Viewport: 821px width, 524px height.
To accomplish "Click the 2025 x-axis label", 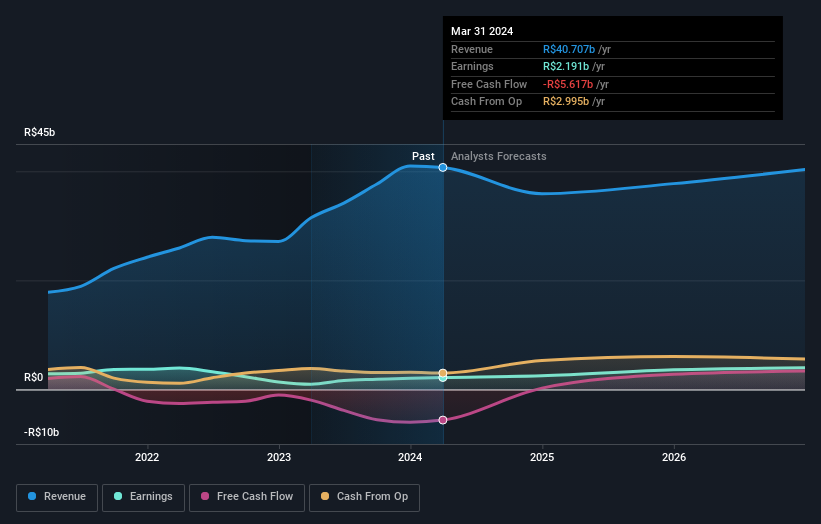I will 542,457.
